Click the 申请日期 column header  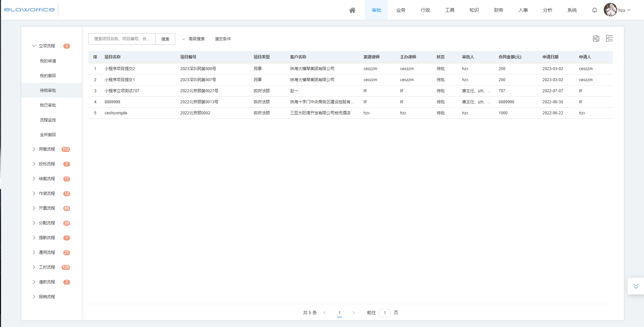[x=551, y=57]
